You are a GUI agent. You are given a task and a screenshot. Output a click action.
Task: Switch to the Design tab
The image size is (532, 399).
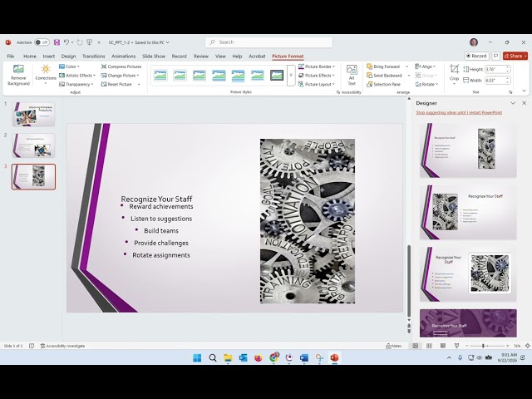click(x=68, y=56)
